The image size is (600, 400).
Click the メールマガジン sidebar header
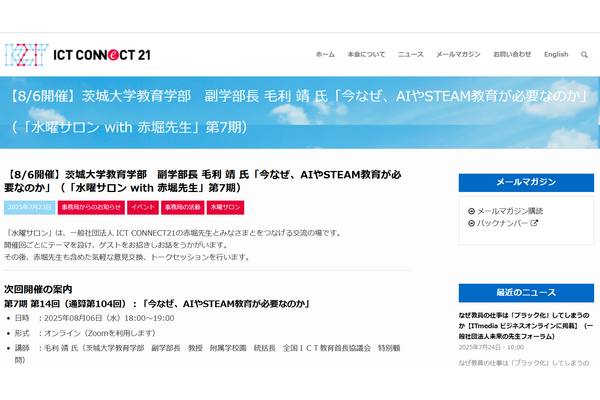coord(526,183)
